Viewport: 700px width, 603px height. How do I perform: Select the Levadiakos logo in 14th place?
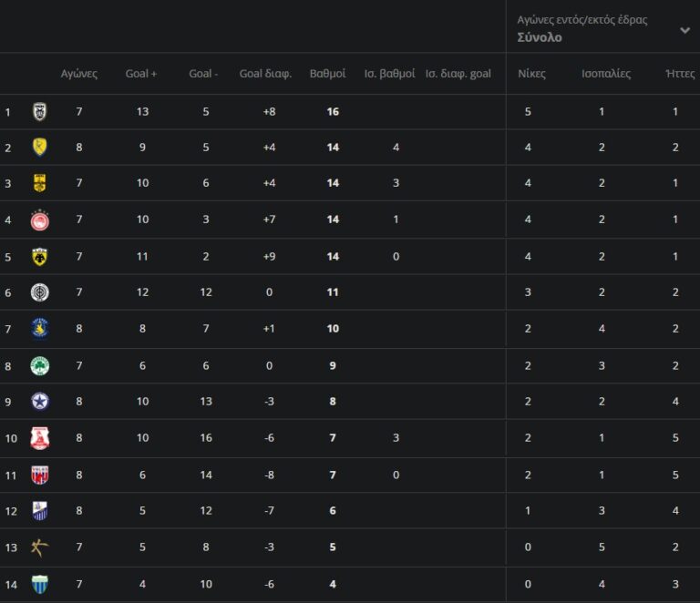[x=39, y=584]
